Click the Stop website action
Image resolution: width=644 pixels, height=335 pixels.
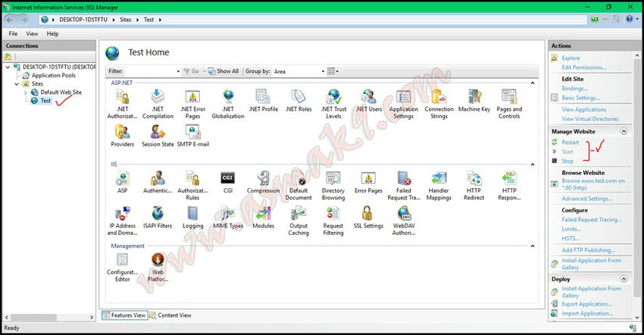[567, 161]
